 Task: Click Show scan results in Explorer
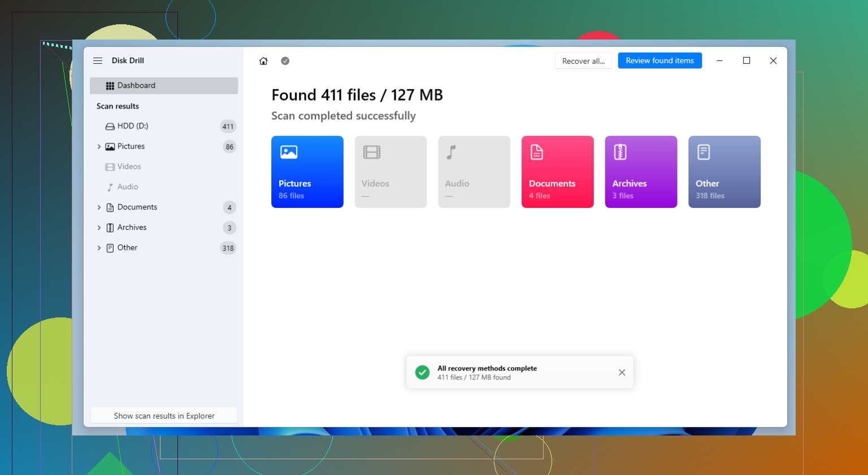click(164, 416)
